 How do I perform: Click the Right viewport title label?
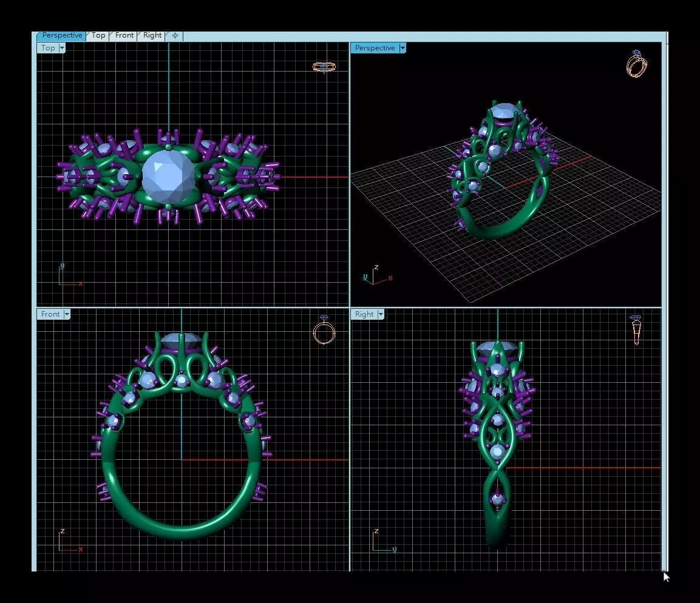point(364,314)
